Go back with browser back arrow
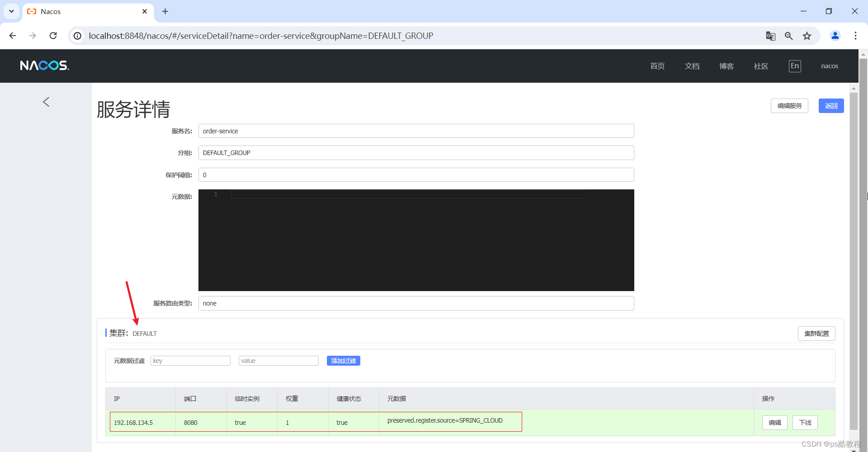 pos(13,36)
